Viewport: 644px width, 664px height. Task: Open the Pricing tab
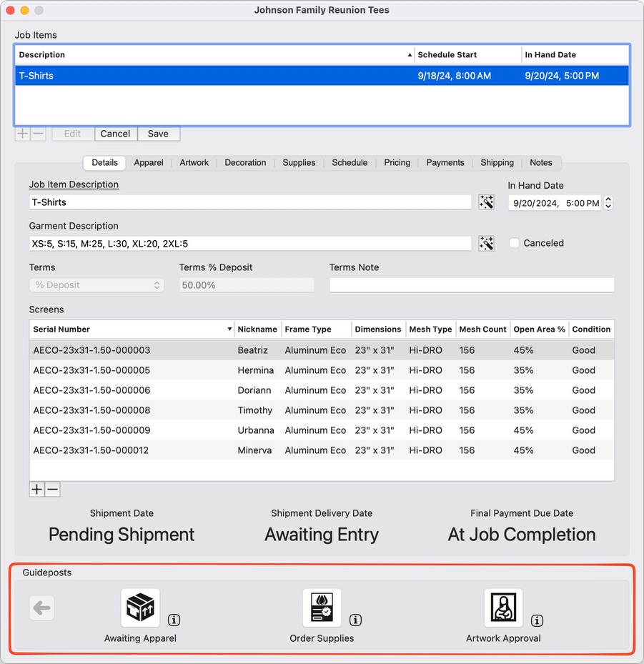pyautogui.click(x=397, y=163)
